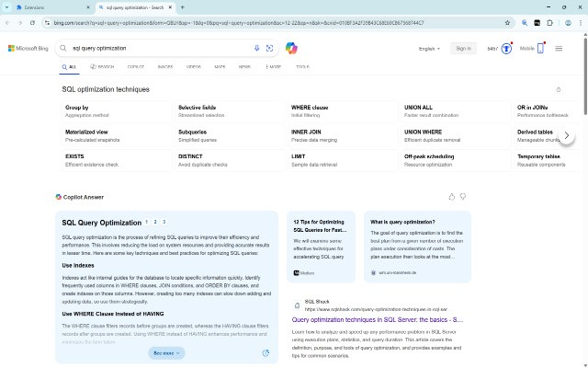The image size is (588, 368).
Task: Select the UNION ALL technique card
Action: 456,111
